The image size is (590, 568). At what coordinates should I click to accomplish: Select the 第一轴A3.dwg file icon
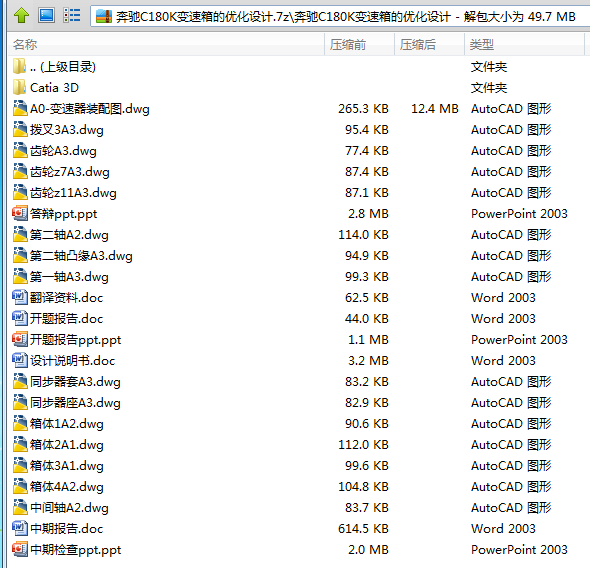(20, 276)
